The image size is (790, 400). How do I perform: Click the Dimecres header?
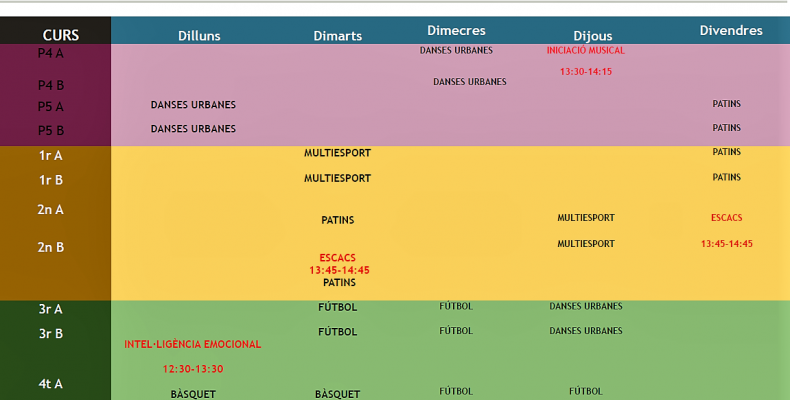pyautogui.click(x=456, y=31)
